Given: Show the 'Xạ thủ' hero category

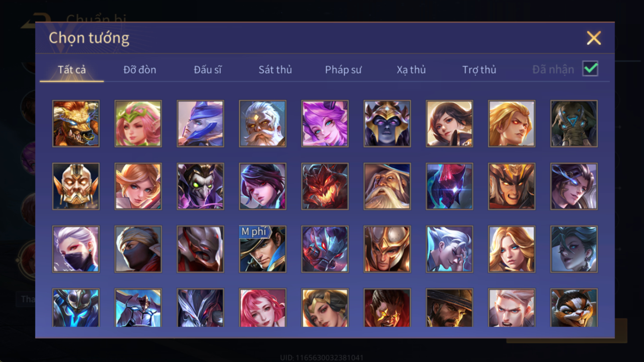Looking at the screenshot, I should point(411,70).
